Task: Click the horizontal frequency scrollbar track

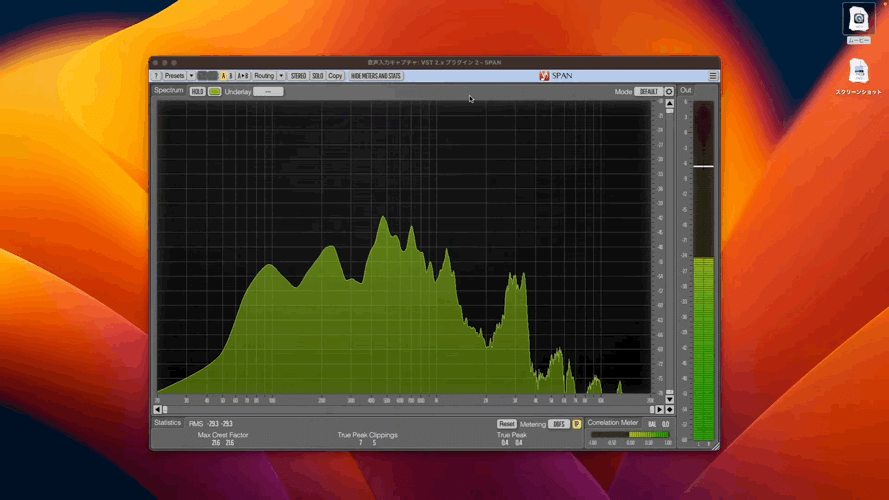Action: (407, 409)
